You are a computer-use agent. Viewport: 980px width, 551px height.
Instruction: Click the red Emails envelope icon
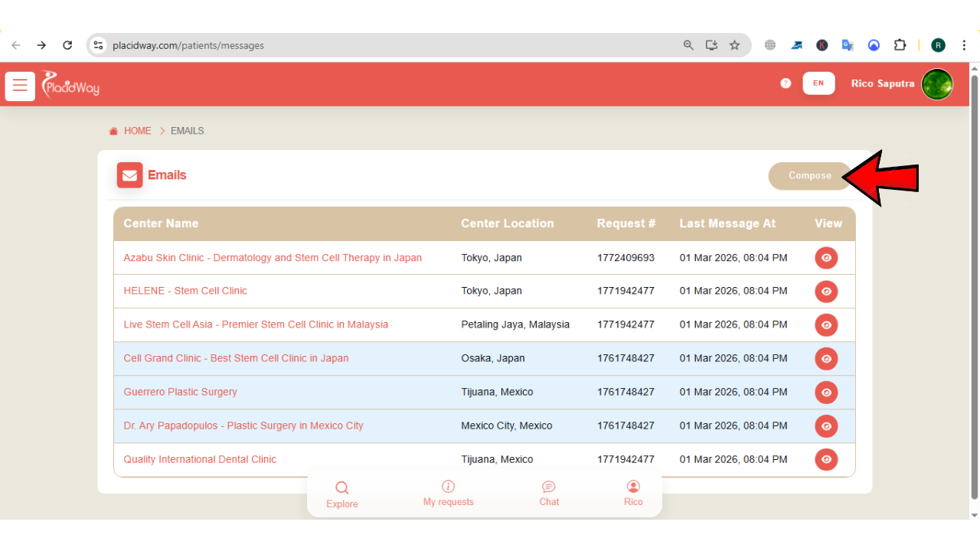click(x=129, y=174)
